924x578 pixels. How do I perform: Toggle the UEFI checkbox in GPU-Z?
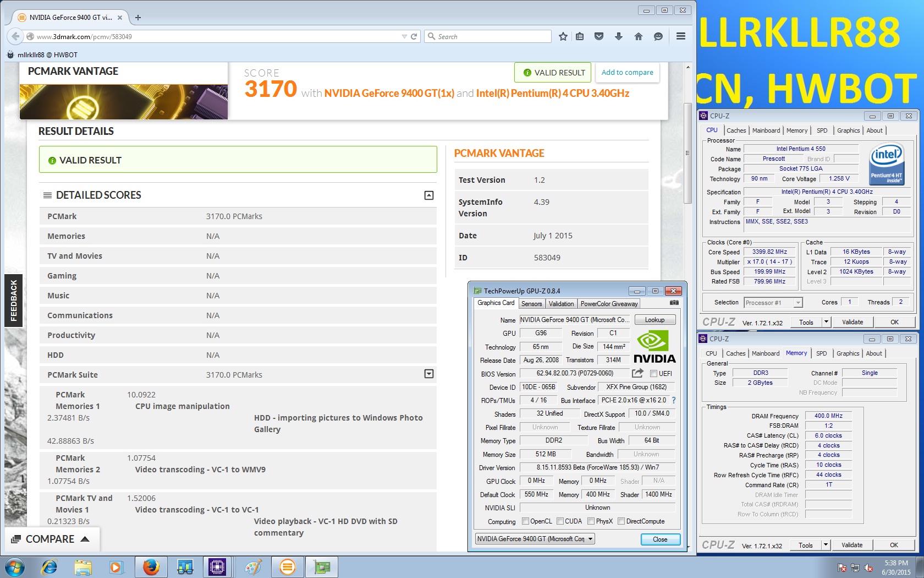click(x=653, y=374)
